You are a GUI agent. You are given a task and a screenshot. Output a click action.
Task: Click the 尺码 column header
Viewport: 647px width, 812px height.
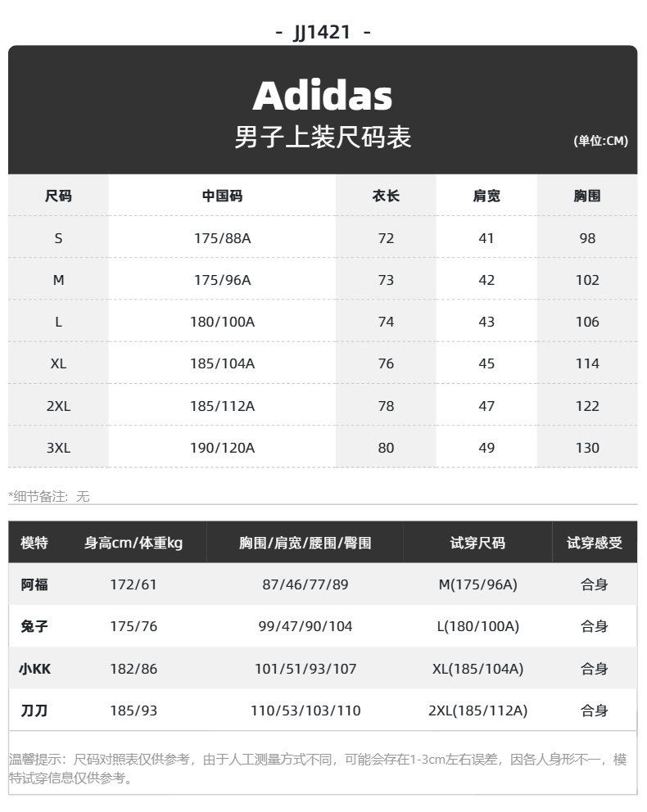(x=58, y=196)
